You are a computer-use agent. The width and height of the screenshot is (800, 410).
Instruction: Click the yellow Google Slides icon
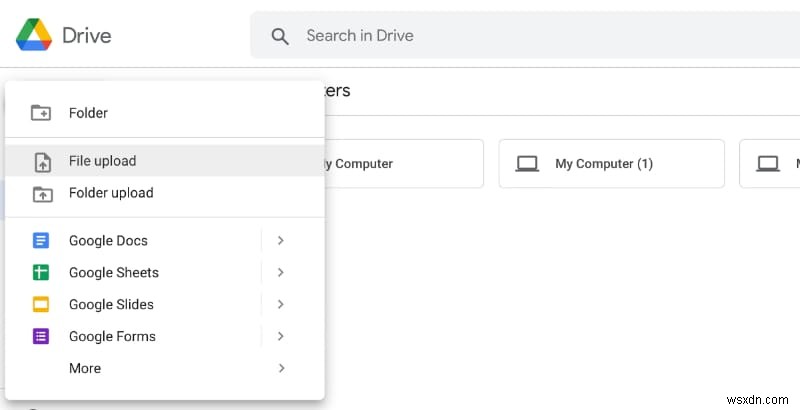click(x=41, y=304)
